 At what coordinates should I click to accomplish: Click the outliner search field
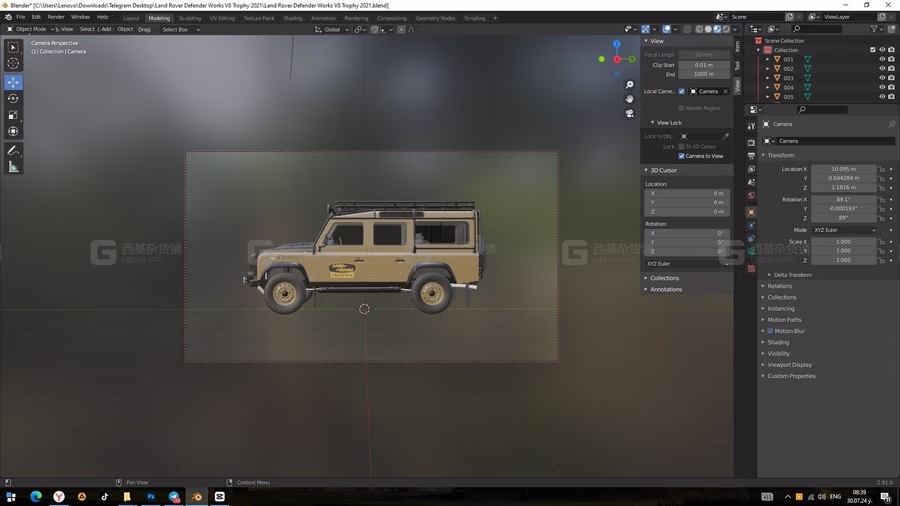(x=816, y=29)
